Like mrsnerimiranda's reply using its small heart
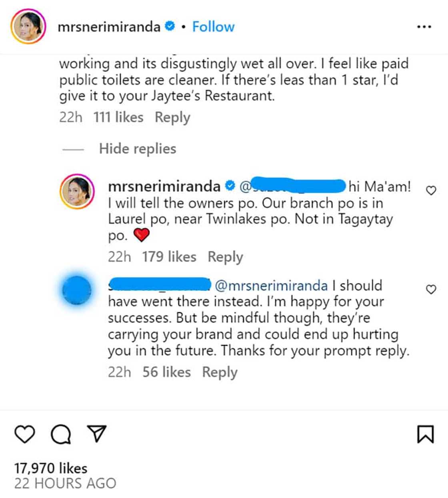The image size is (448, 498). pos(431,191)
